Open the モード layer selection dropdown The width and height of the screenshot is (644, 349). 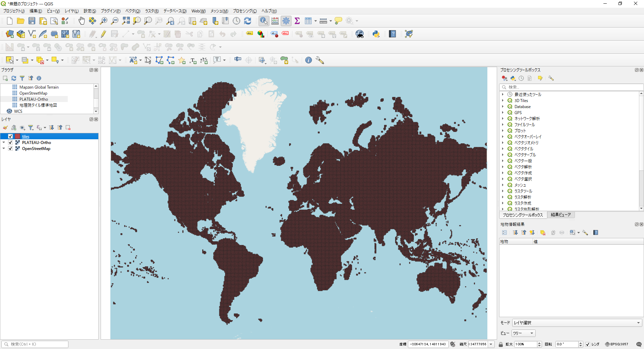pyautogui.click(x=577, y=323)
